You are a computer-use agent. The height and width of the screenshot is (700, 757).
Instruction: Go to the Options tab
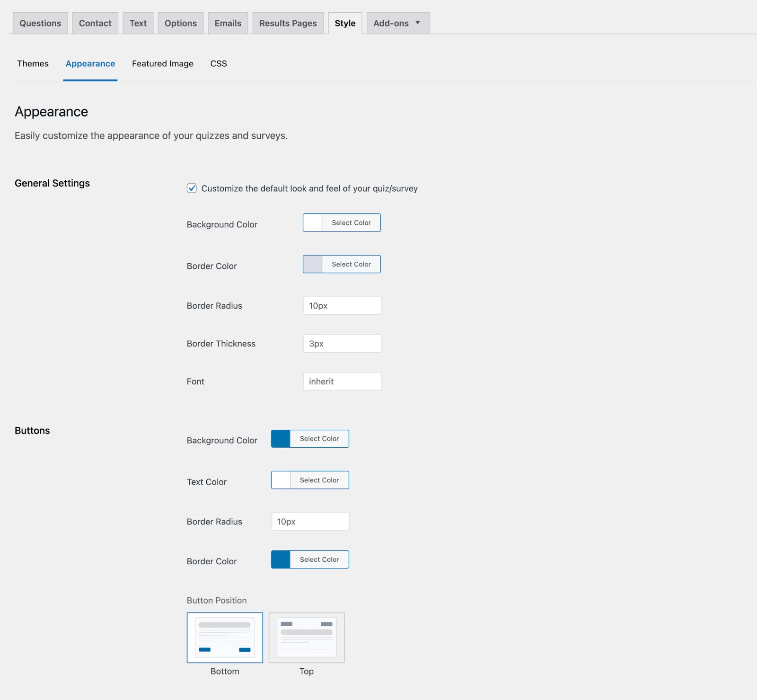pos(181,23)
